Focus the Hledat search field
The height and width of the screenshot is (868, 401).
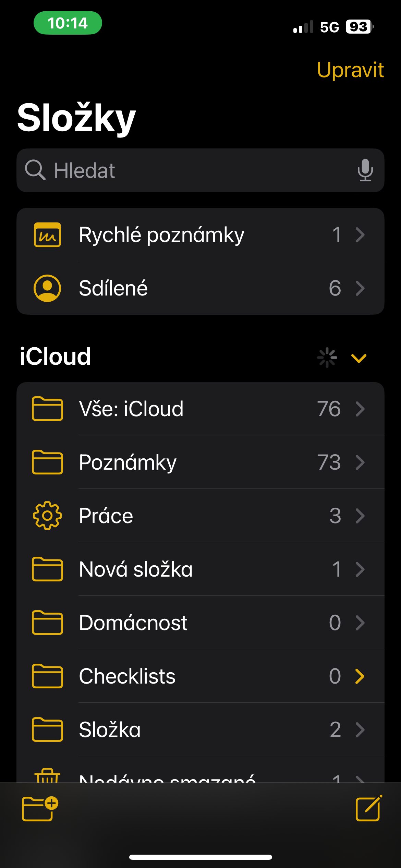click(x=199, y=170)
